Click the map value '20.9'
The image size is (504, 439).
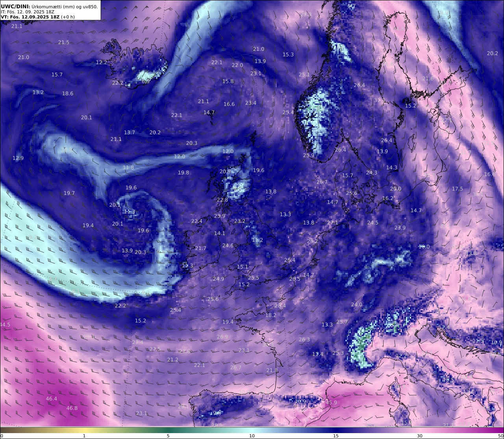click(x=225, y=171)
